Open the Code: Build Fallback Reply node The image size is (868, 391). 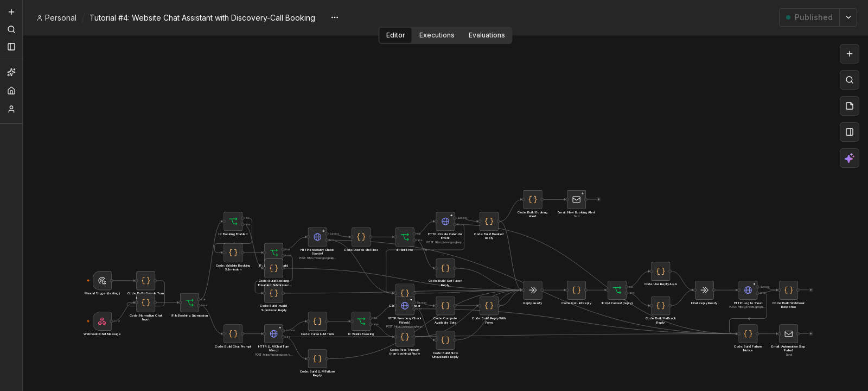pos(661,306)
